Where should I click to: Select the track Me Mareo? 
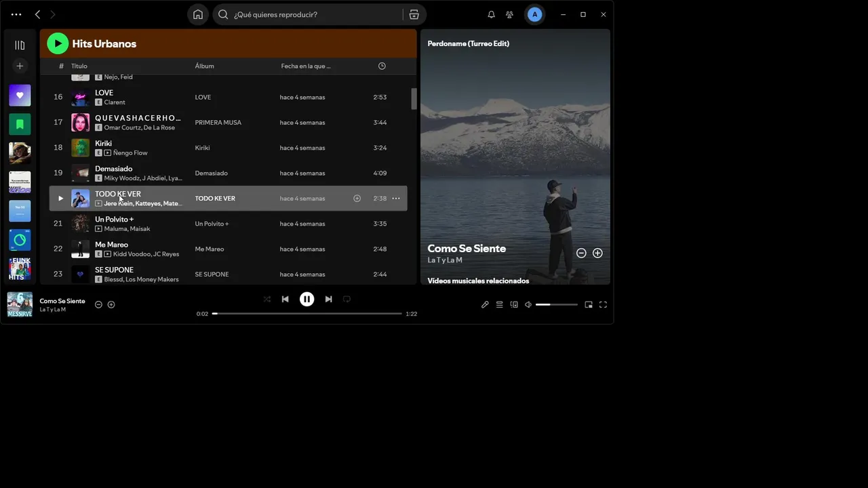coord(111,245)
